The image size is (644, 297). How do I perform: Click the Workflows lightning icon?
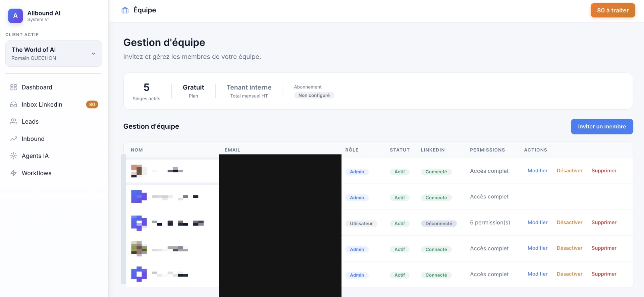tap(13, 173)
